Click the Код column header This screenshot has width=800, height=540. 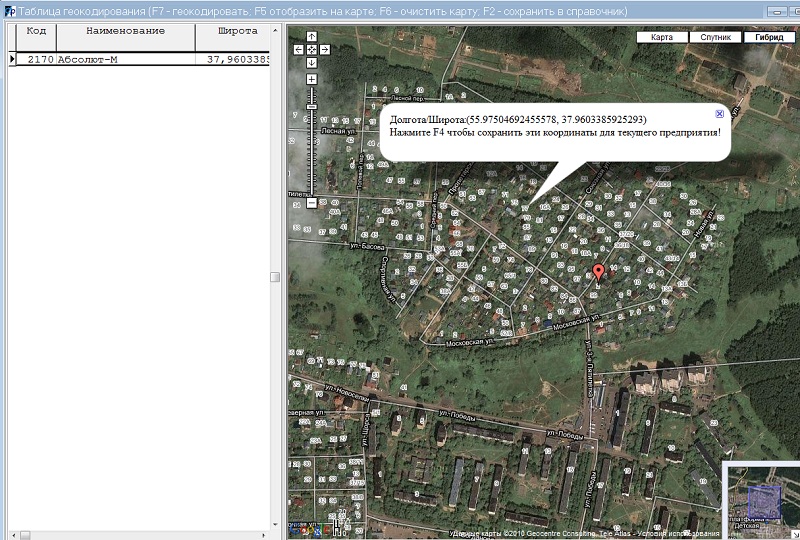(35, 31)
